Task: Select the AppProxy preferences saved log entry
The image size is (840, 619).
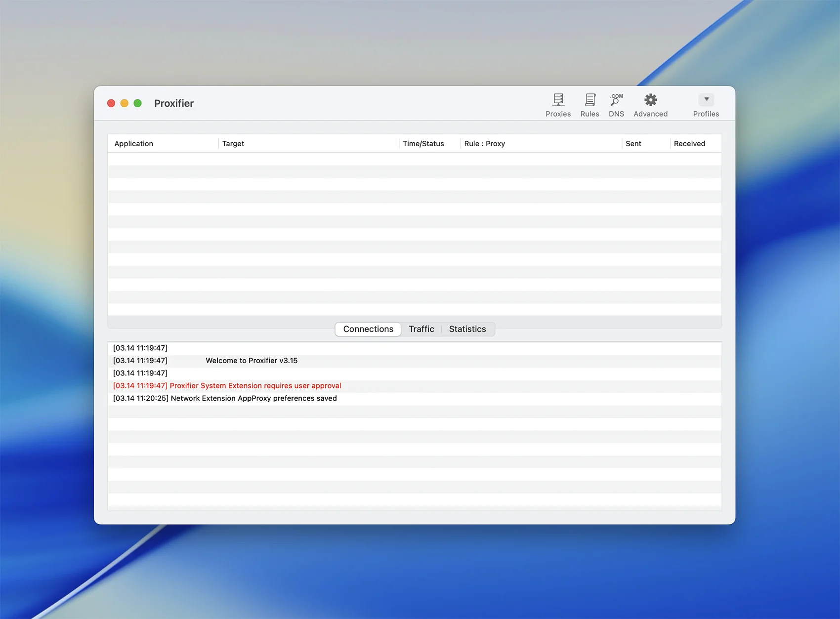Action: [225, 398]
